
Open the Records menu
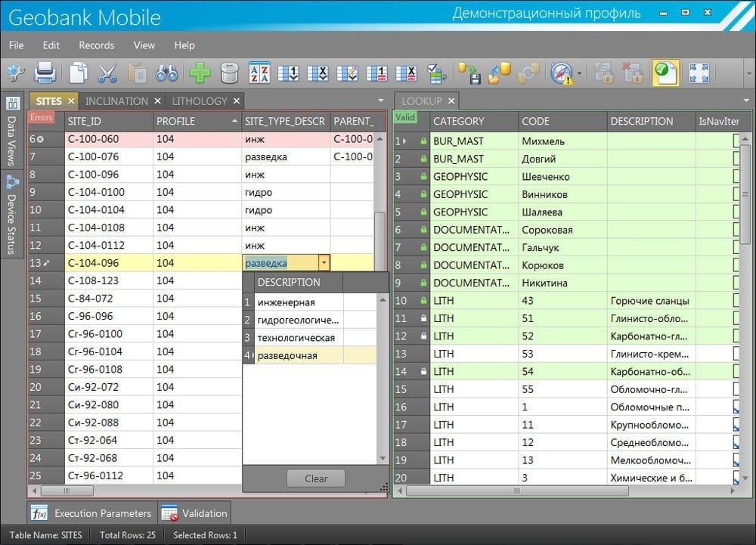pos(96,45)
